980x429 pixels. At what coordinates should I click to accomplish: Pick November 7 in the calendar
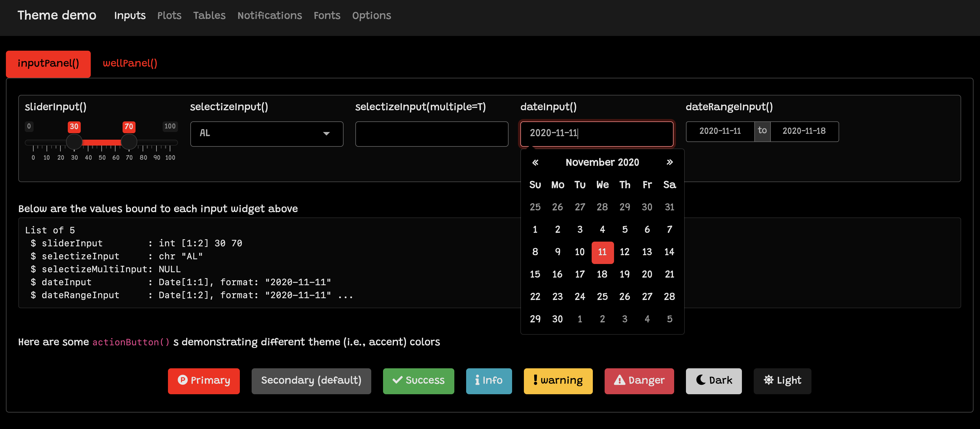[669, 230]
